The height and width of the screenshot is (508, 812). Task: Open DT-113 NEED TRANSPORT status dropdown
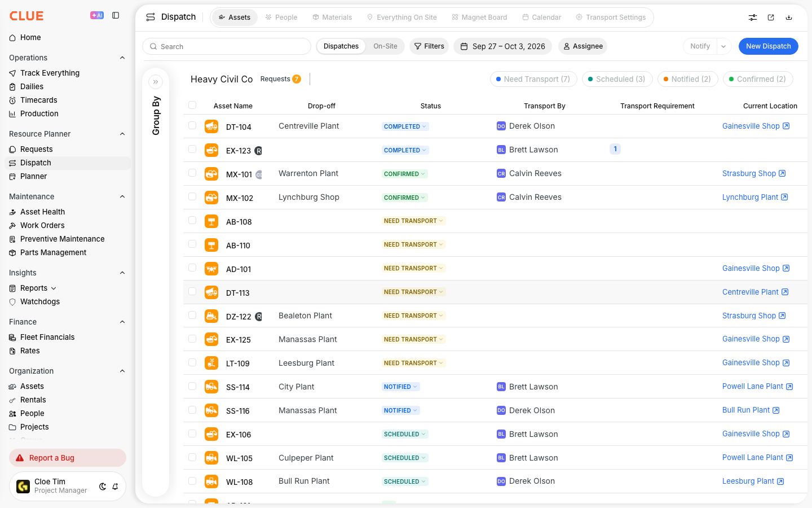(x=414, y=292)
